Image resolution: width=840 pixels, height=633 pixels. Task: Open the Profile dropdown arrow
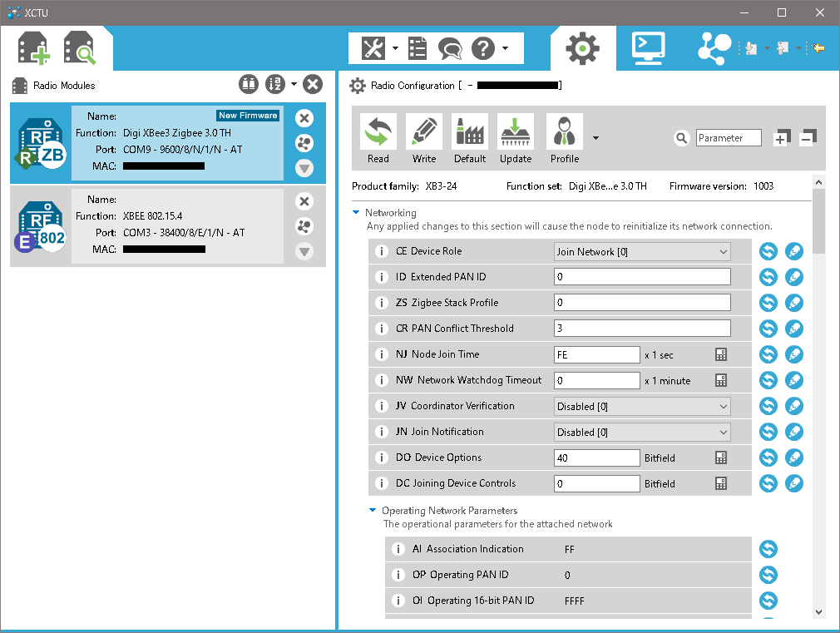pos(595,138)
